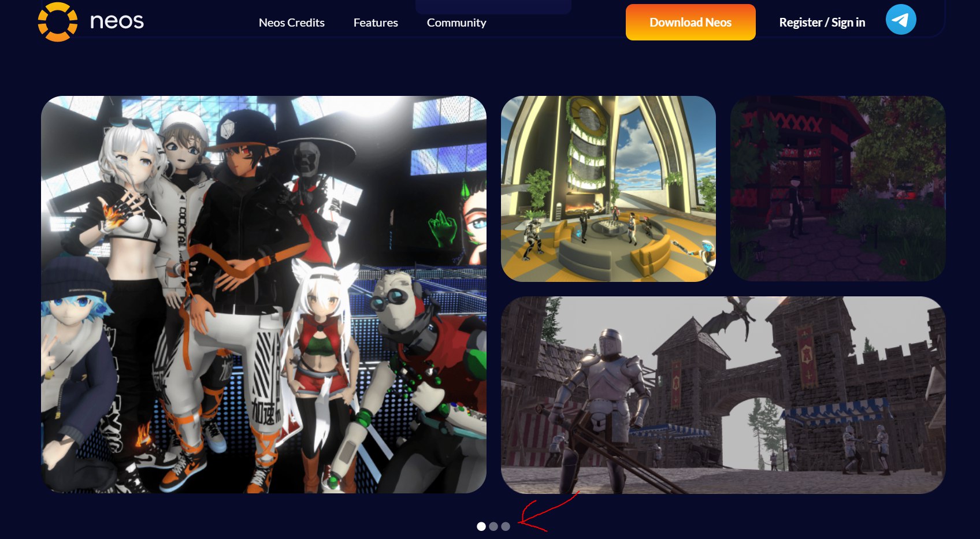Open the Neos Credits menu

[x=291, y=23]
